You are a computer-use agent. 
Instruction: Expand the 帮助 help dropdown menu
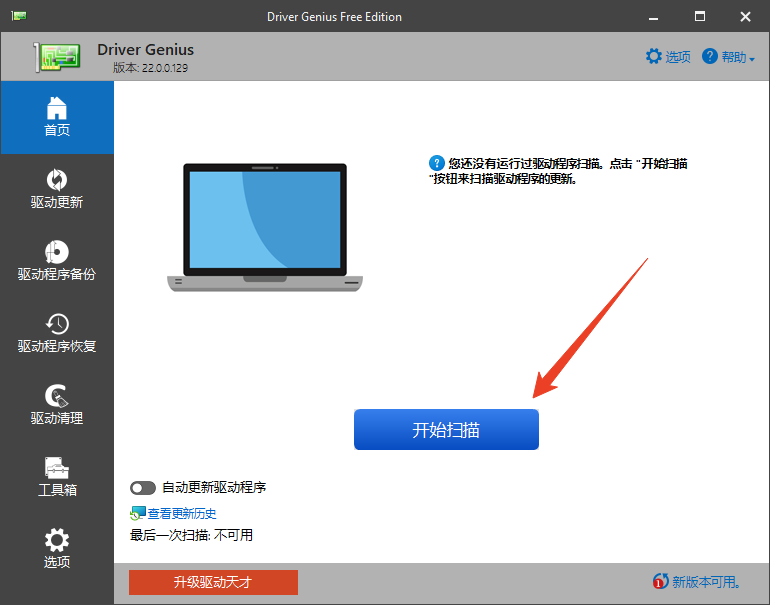coord(729,57)
